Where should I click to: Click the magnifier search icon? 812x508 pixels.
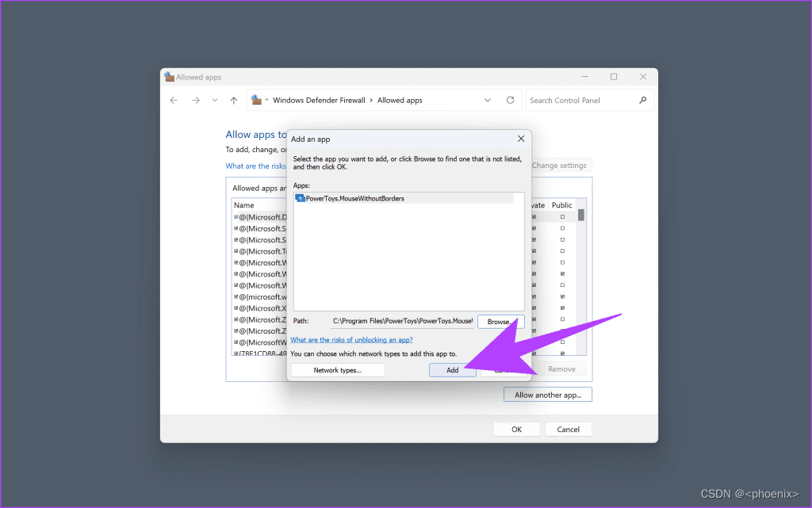click(x=642, y=101)
